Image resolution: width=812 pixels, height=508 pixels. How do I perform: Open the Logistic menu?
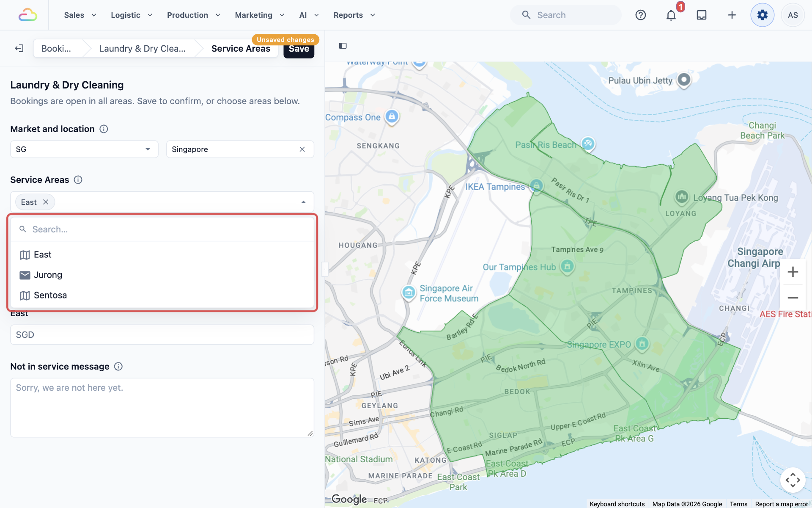(x=132, y=15)
